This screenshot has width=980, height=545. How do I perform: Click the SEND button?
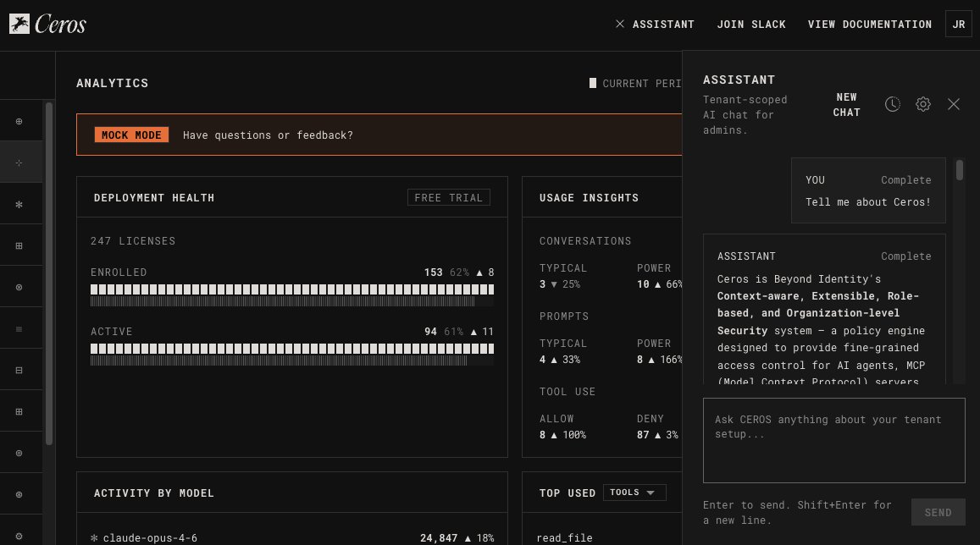click(938, 513)
